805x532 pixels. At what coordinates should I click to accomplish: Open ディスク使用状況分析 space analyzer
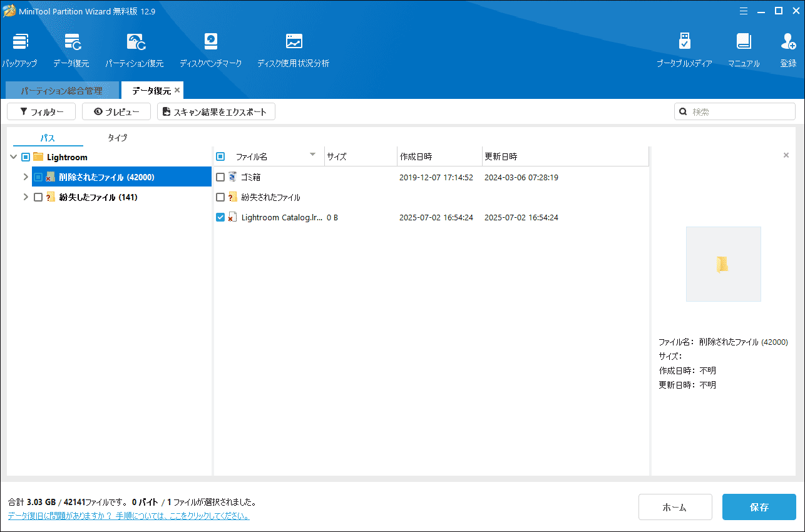coord(294,50)
